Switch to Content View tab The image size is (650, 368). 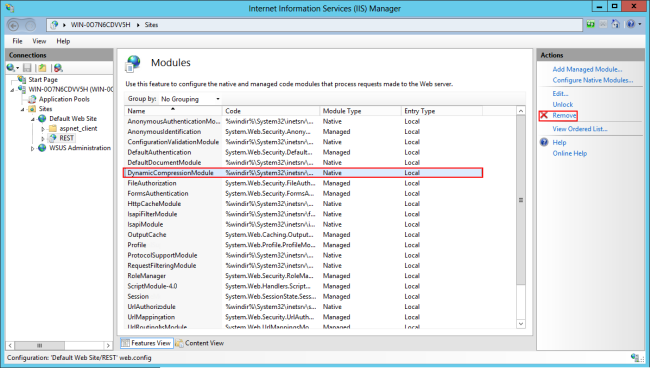click(x=200, y=343)
